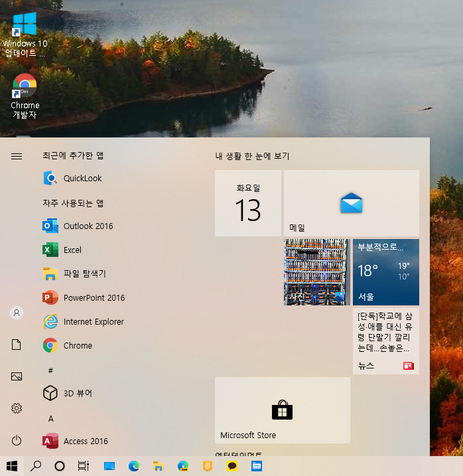Expand the Start menu hamburger navigation
The width and height of the screenshot is (463, 476).
(17, 157)
